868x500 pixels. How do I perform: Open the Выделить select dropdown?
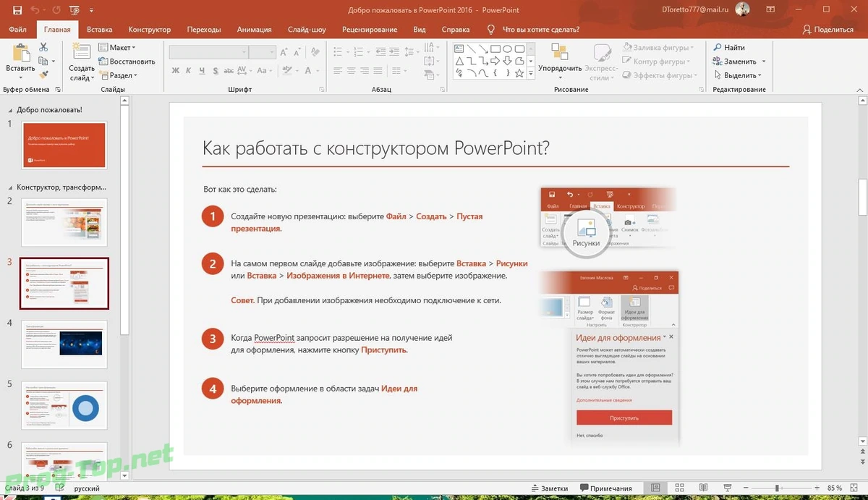click(x=738, y=75)
